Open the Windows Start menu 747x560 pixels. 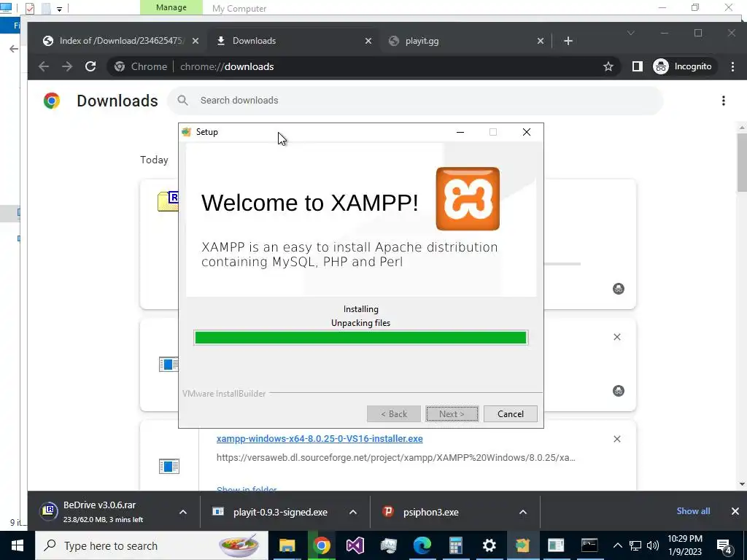[18, 545]
